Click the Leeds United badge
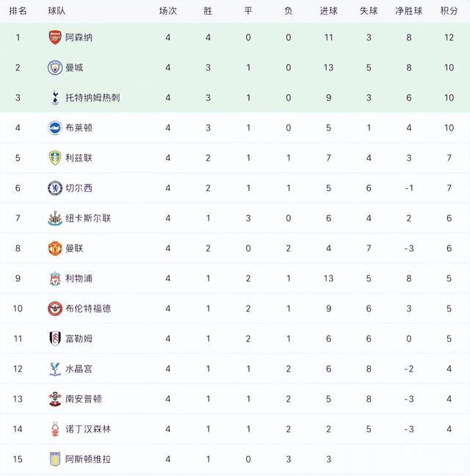This screenshot has width=470, height=476. [55, 158]
